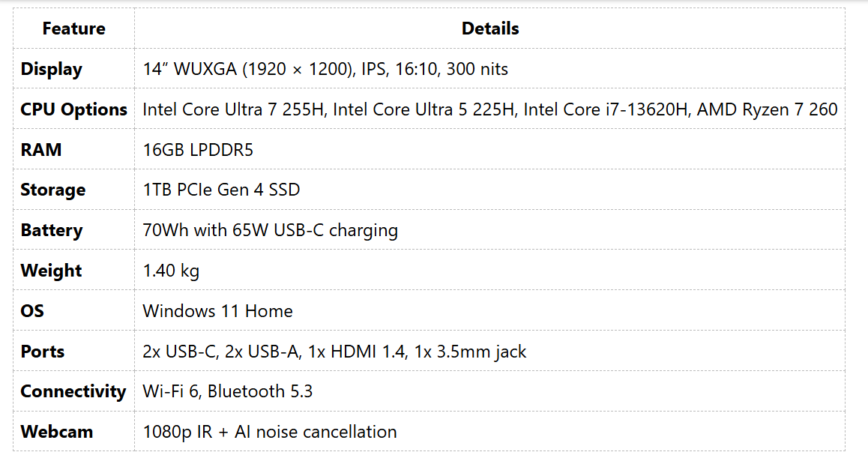The image size is (868, 455).
Task: Select the Display row label
Action: pyautogui.click(x=52, y=69)
